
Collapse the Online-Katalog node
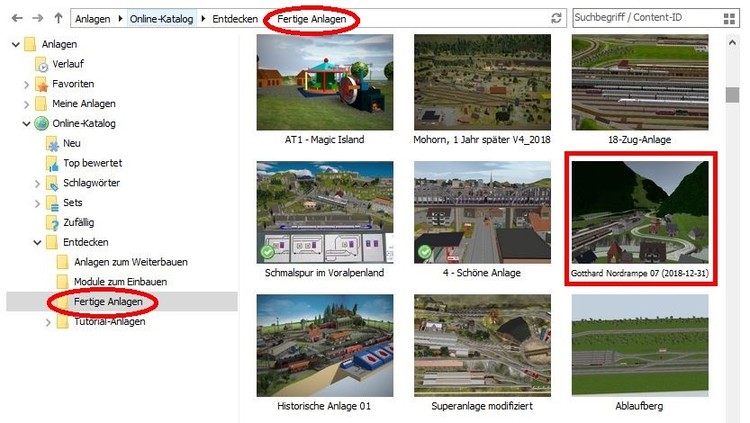(26, 124)
